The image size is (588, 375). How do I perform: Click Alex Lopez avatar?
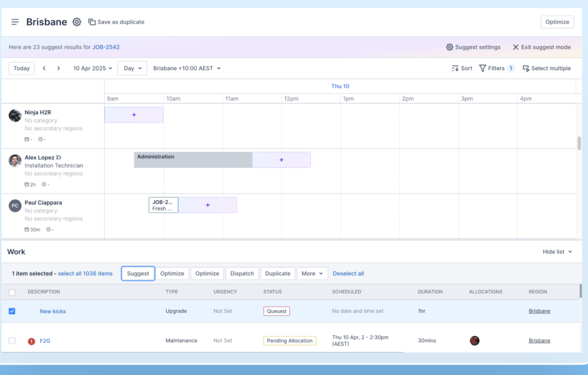tap(15, 160)
